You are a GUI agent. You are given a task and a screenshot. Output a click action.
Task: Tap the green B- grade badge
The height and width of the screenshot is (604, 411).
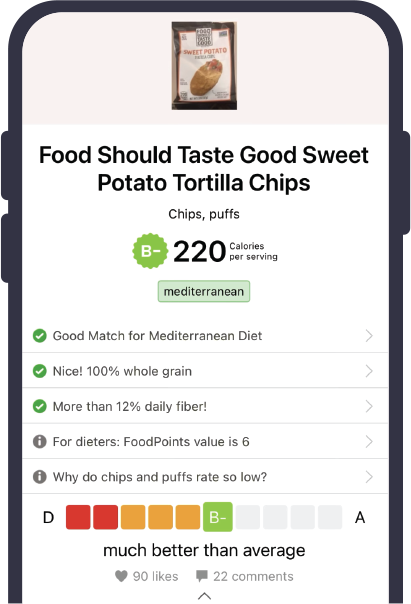tap(150, 251)
